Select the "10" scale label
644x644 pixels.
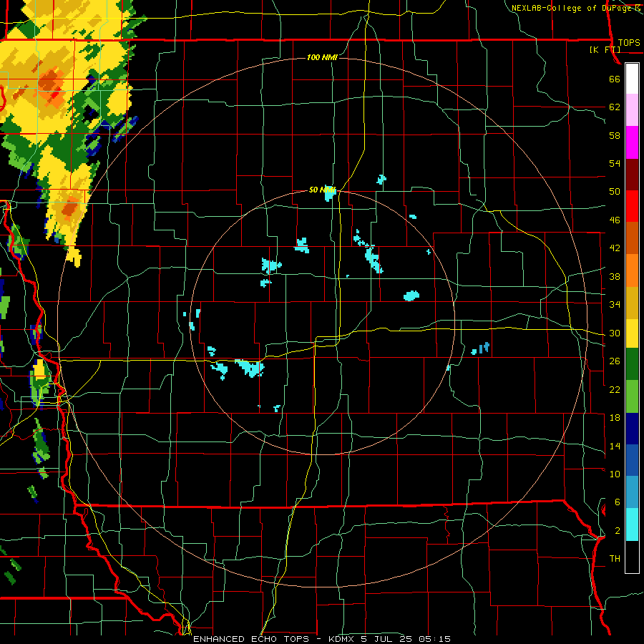615,474
